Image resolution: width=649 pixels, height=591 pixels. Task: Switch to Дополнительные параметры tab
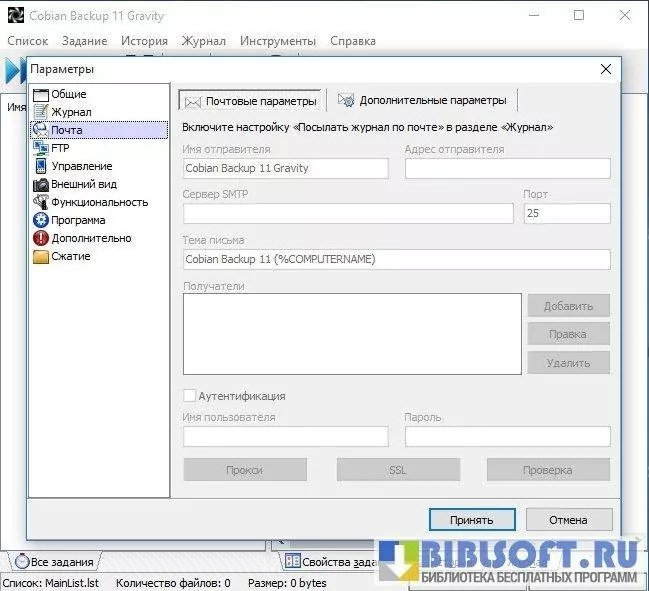[423, 100]
